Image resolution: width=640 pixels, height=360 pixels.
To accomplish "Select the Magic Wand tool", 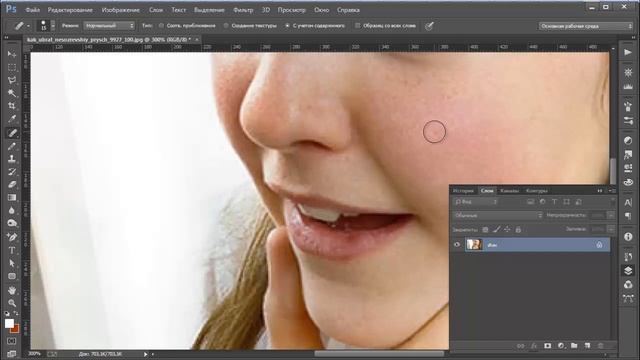I will pos(12,93).
